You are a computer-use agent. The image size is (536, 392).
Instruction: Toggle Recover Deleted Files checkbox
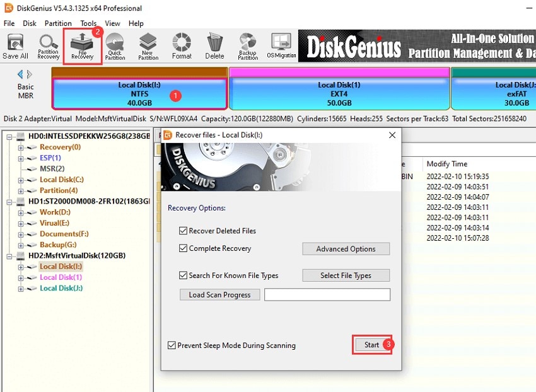[x=183, y=231]
